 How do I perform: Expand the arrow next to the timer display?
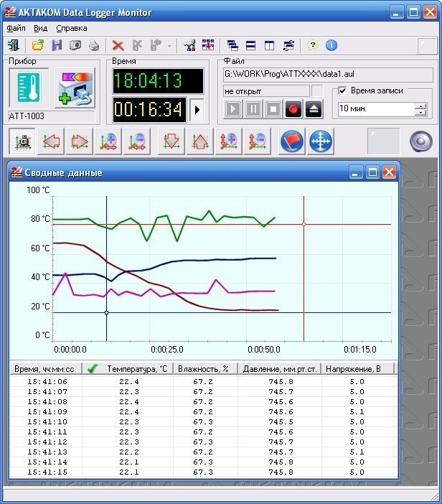(199, 111)
